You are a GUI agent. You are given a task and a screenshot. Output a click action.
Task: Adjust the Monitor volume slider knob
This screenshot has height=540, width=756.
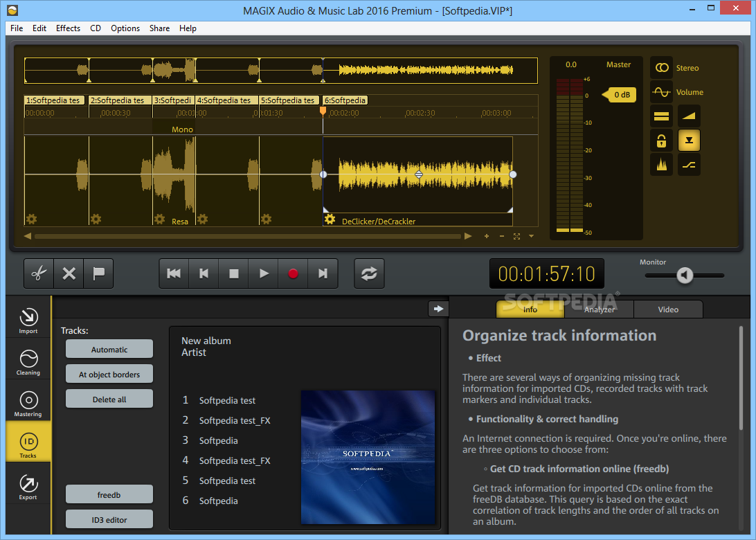685,276
